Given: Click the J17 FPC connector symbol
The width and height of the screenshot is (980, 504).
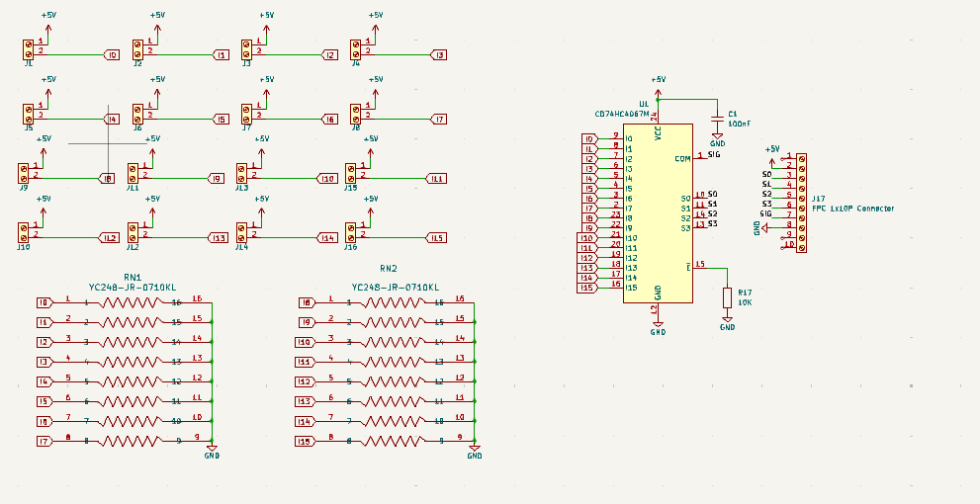Looking at the screenshot, I should click(x=801, y=203).
